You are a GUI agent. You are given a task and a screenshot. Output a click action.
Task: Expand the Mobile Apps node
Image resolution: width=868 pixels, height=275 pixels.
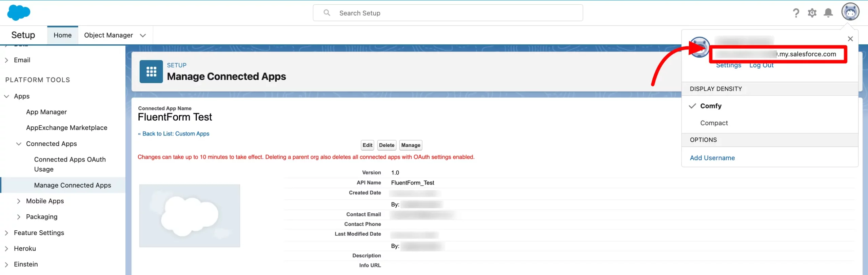click(19, 201)
